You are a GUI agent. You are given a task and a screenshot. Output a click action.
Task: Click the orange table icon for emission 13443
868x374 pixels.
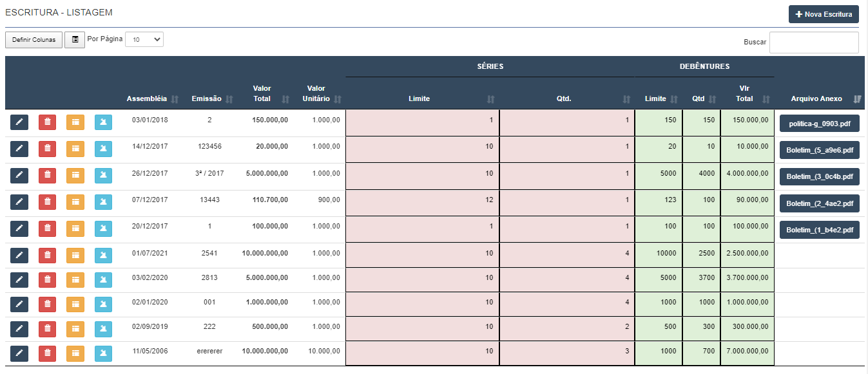[75, 201]
